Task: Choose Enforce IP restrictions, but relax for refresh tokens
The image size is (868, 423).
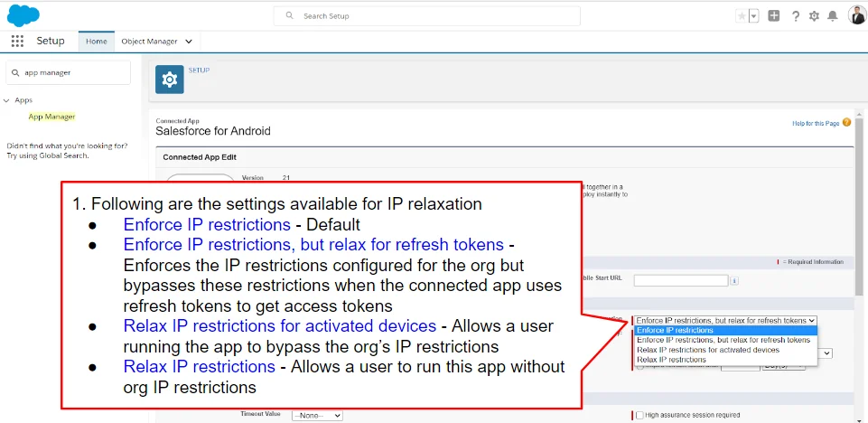Action: coord(725,340)
